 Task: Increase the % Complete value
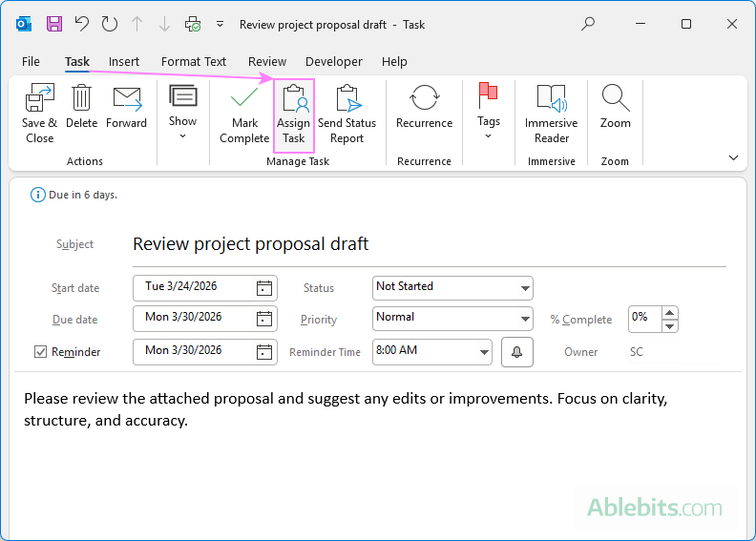[x=670, y=312]
